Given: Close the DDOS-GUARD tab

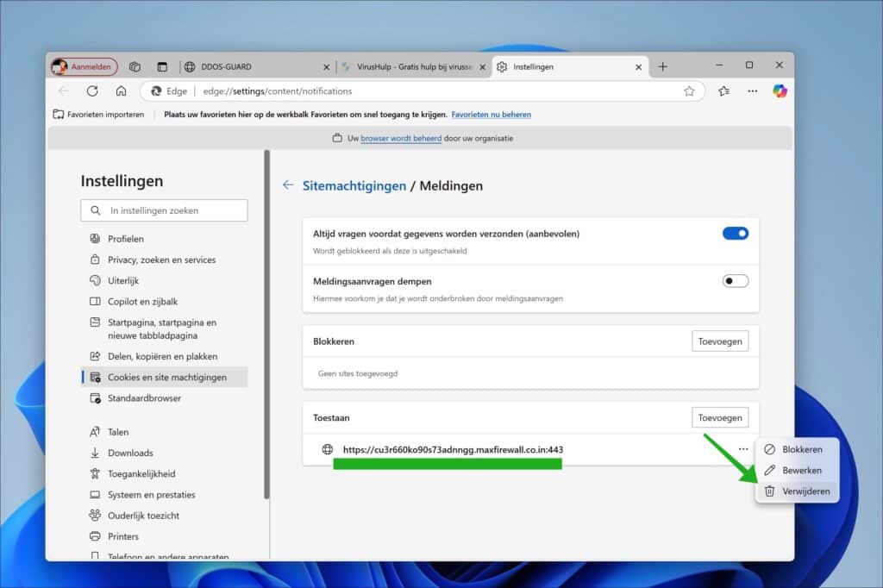Looking at the screenshot, I should [x=326, y=67].
